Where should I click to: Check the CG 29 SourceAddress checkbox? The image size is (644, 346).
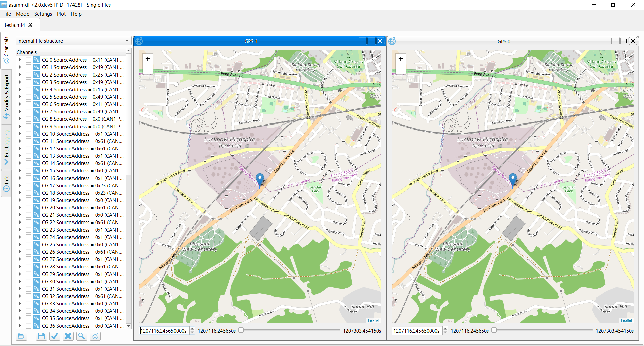(x=28, y=274)
